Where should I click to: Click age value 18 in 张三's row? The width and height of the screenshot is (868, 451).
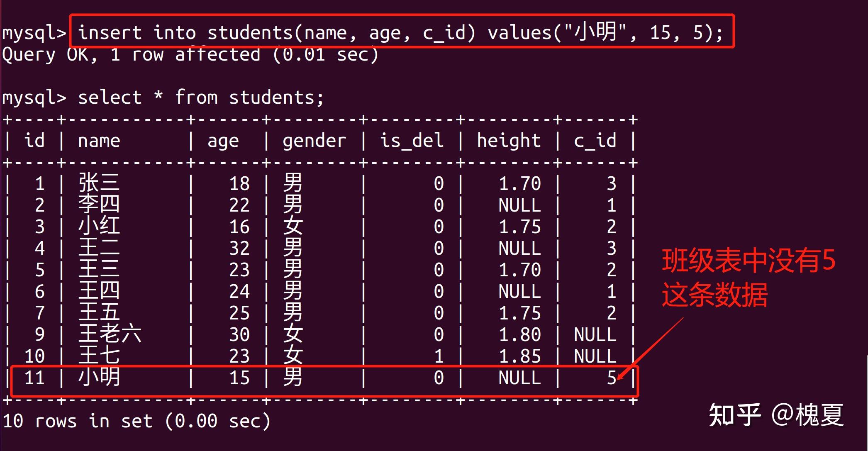[239, 183]
